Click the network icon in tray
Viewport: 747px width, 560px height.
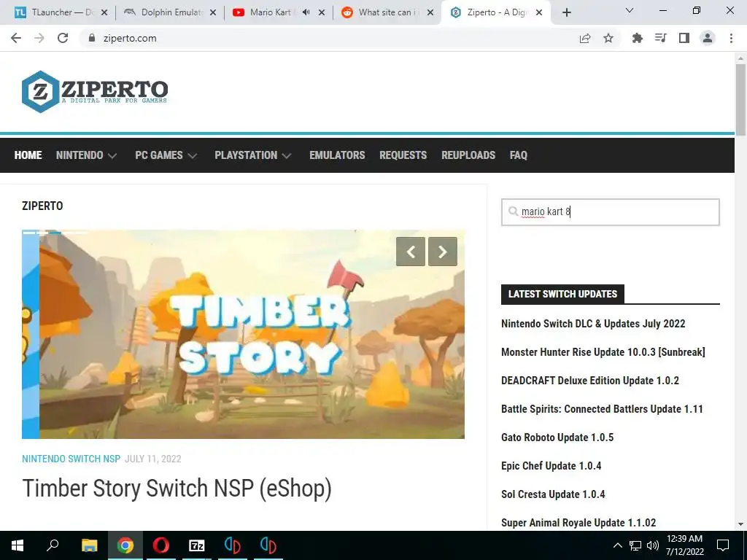pos(635,545)
